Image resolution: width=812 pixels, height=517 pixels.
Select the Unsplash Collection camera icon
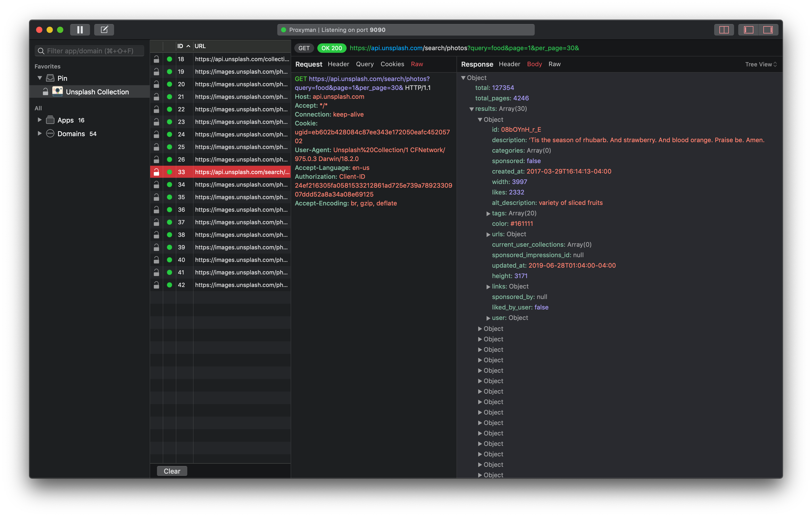[58, 91]
